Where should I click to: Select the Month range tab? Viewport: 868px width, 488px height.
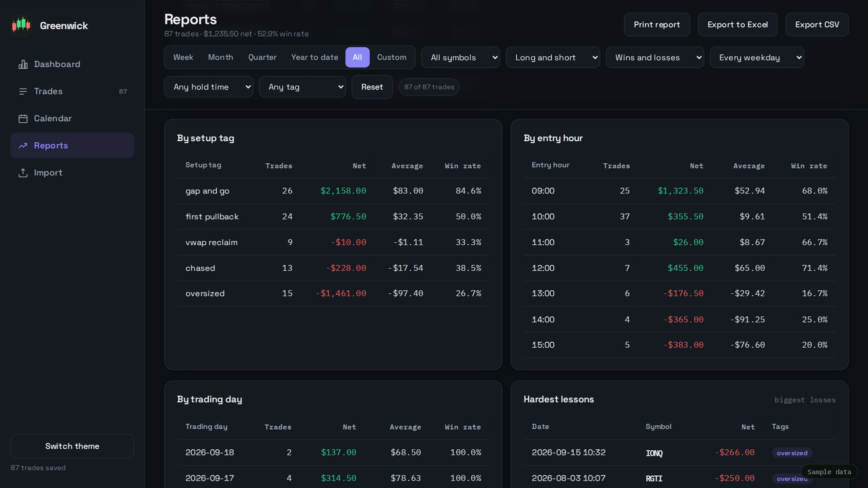click(x=220, y=57)
